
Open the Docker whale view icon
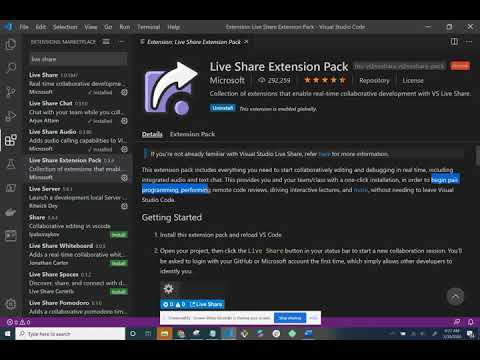pyautogui.click(x=11, y=212)
